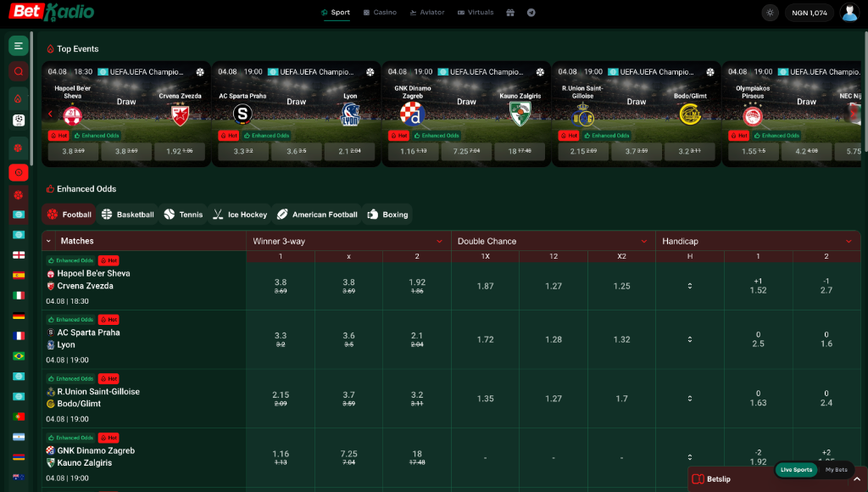Click the ball icon on R.Union Saint-Gilloise card
Viewport: 868px width, 492px height.
pos(709,72)
